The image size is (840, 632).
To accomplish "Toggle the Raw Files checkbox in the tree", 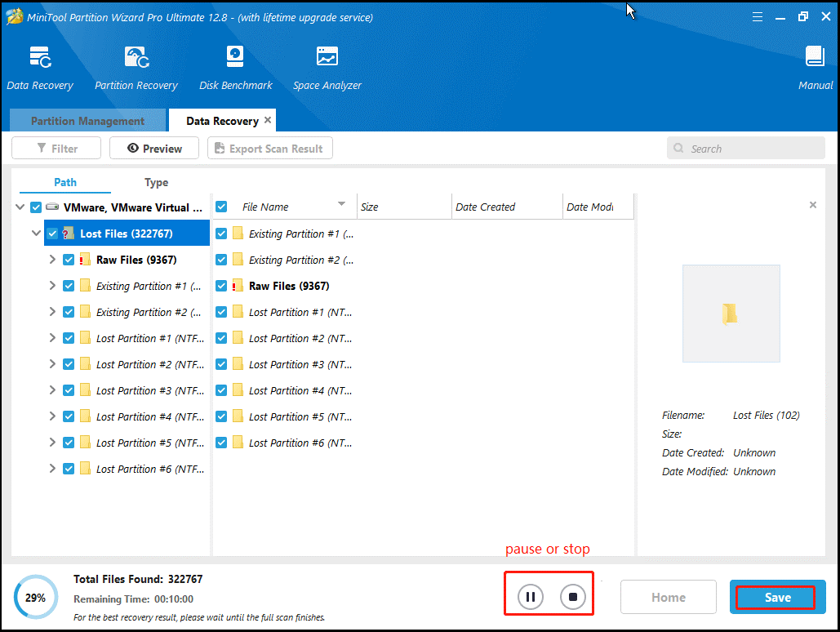I will point(69,260).
